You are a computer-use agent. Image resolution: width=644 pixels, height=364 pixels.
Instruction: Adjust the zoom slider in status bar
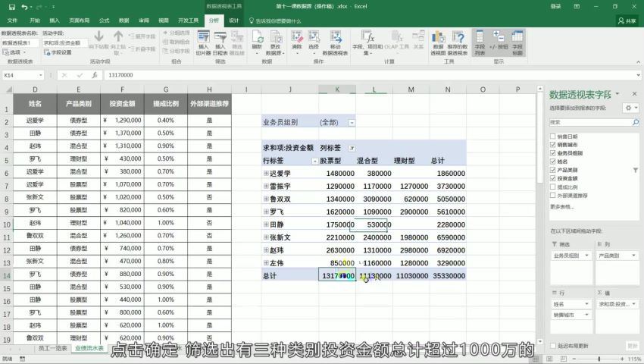pos(599,359)
